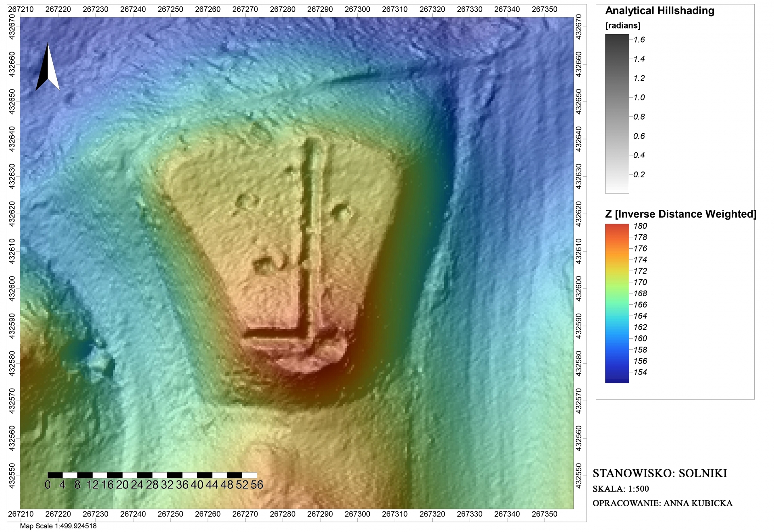
Task: Click top axis easting label 267210
Action: pyautogui.click(x=21, y=9)
